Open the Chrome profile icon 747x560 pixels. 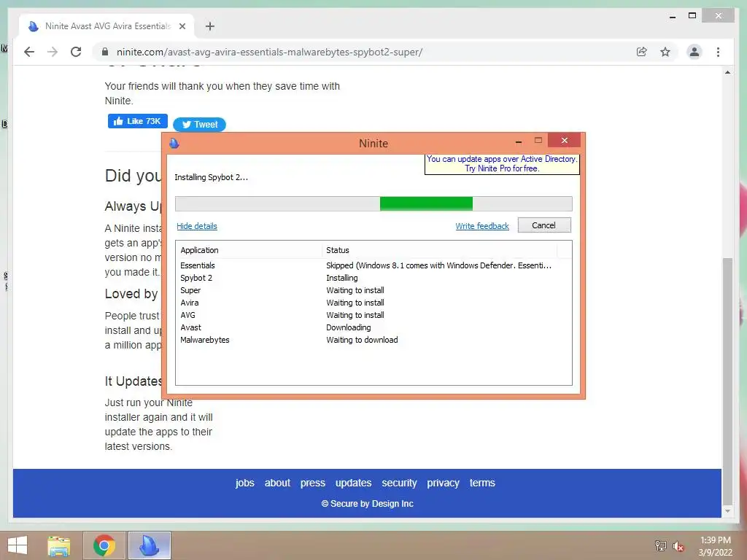click(694, 52)
